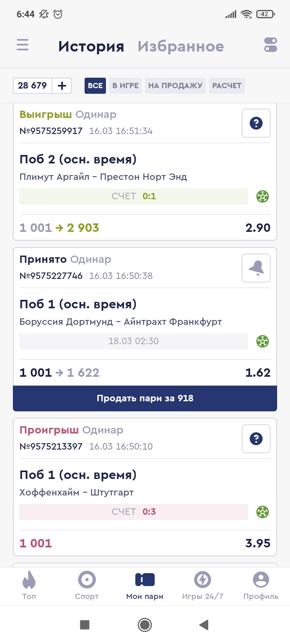Open Игры 24/7 section
This screenshot has width=290, height=644.
coord(203,586)
